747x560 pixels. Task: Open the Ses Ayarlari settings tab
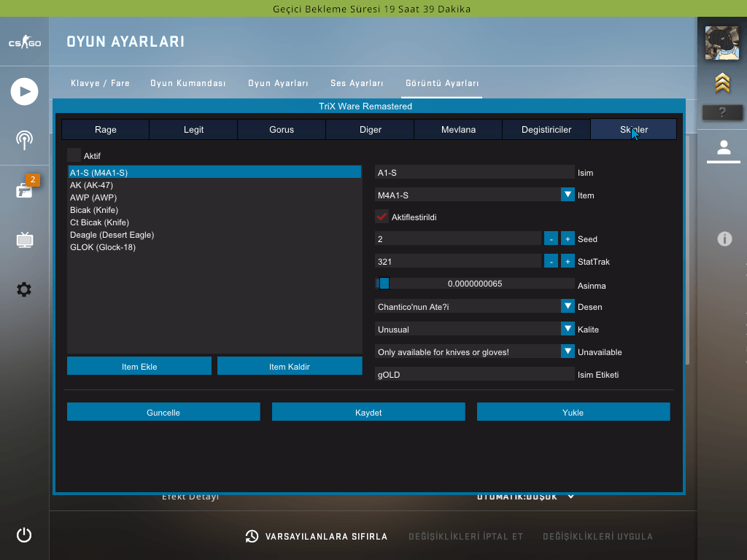pyautogui.click(x=357, y=83)
